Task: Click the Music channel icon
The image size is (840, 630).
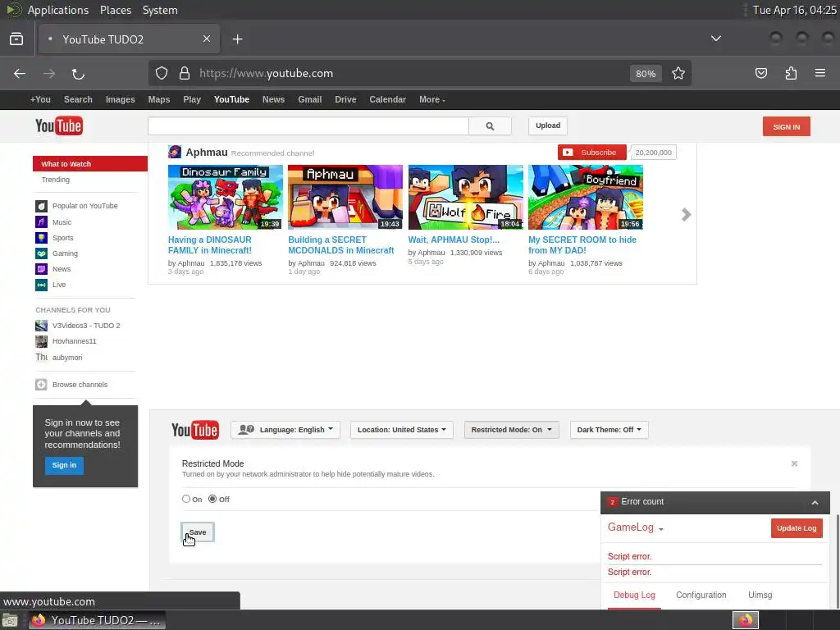Action: point(41,221)
